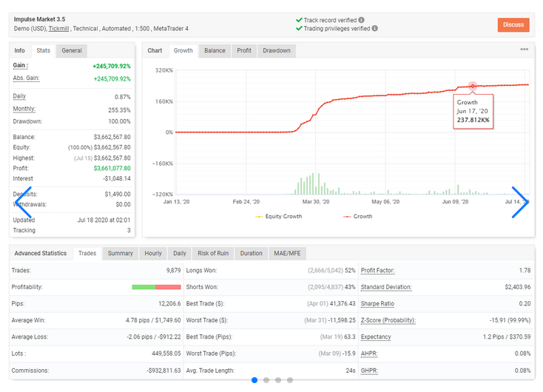Image resolution: width=543 pixels, height=392 pixels.
Task: Click the Profit value $3,661,077.80
Action: pyautogui.click(x=112, y=169)
